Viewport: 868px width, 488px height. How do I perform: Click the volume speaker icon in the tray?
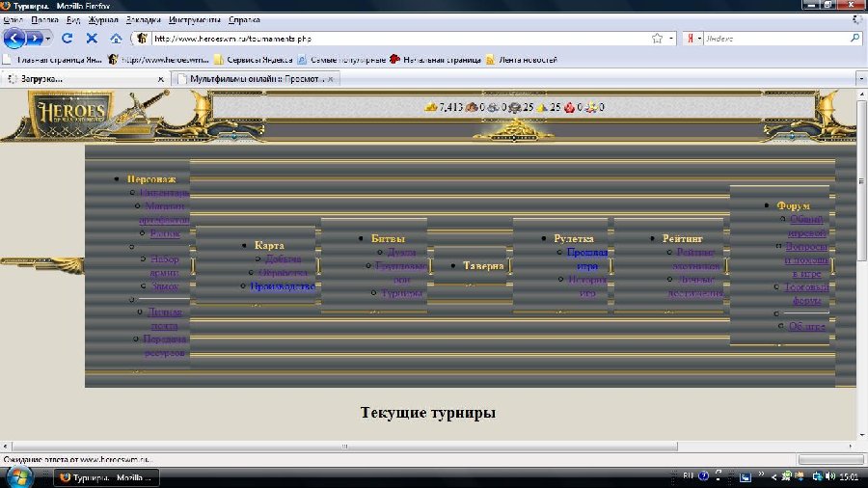coord(830,475)
